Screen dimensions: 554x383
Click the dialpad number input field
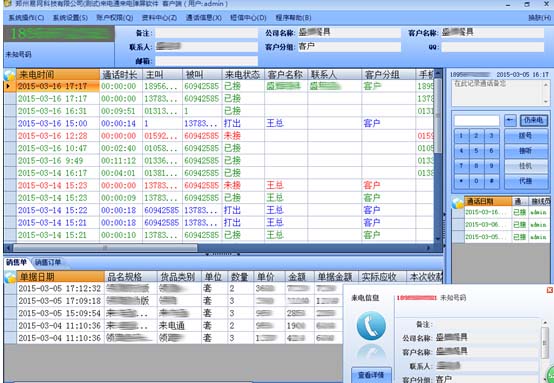(x=477, y=121)
